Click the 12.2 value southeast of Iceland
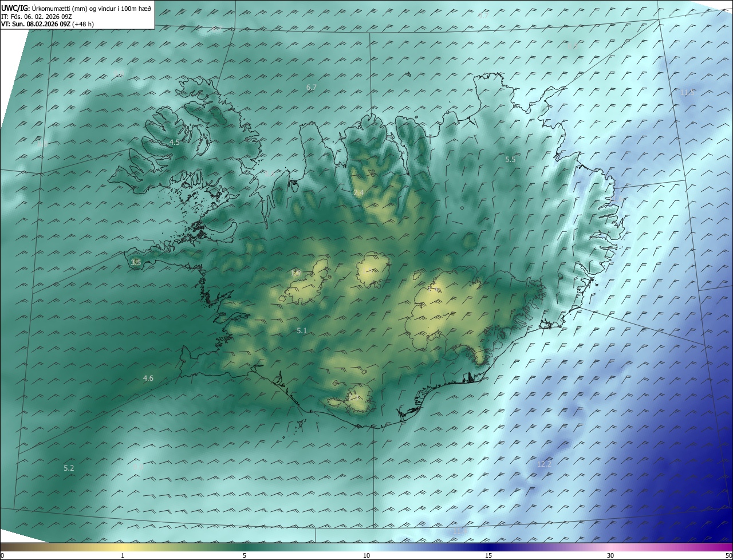The width and height of the screenshot is (733, 560). click(x=544, y=464)
